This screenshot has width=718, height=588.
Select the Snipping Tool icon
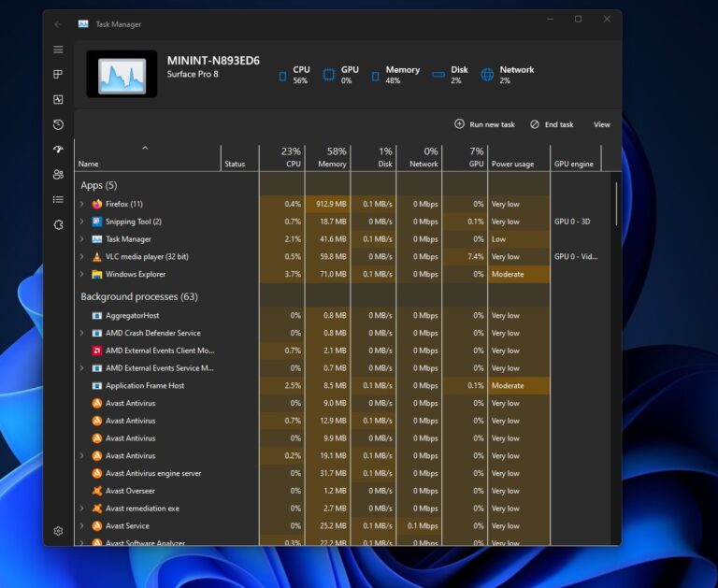[x=96, y=222]
